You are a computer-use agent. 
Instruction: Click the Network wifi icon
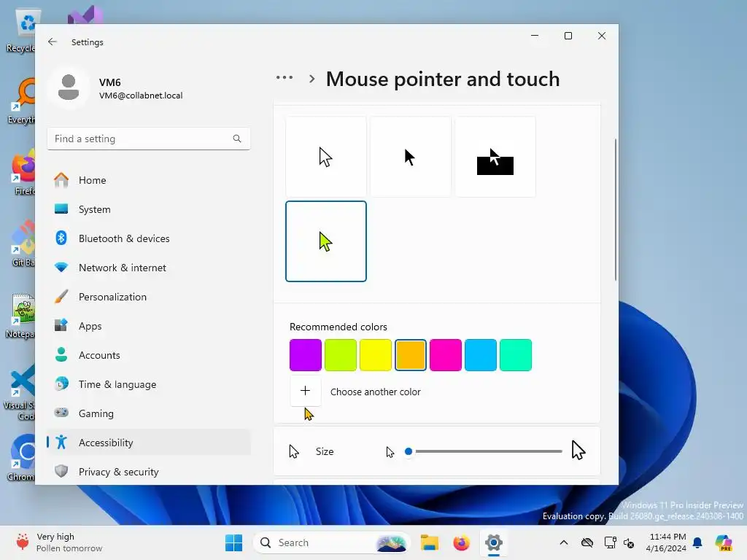click(61, 267)
